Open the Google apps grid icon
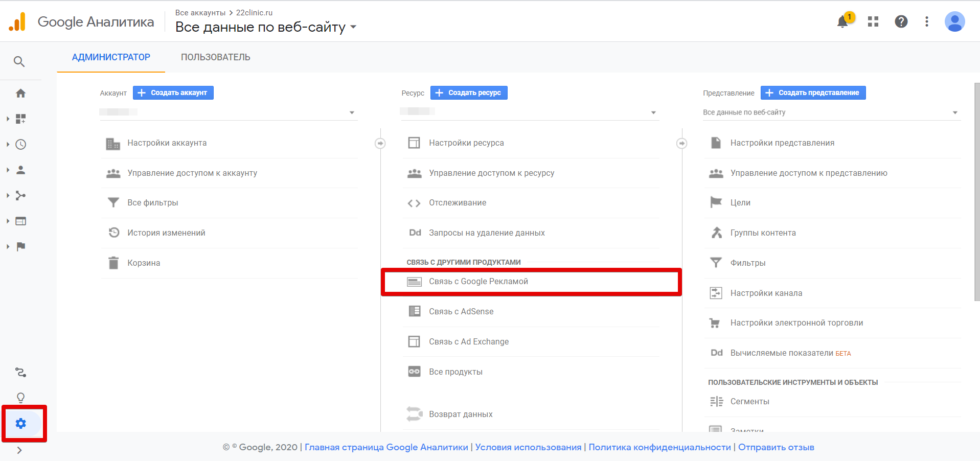Viewport: 980px width, 461px height. coord(873,21)
